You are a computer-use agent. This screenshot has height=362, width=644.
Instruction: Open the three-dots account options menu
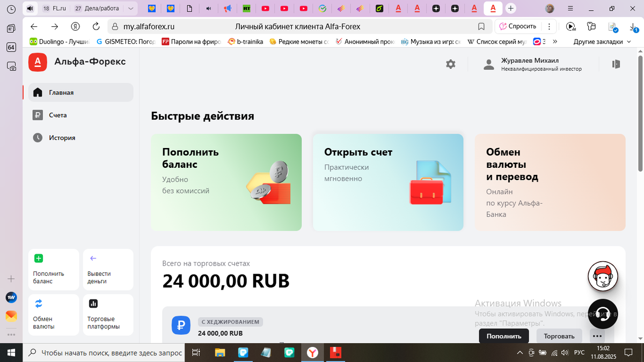597,336
